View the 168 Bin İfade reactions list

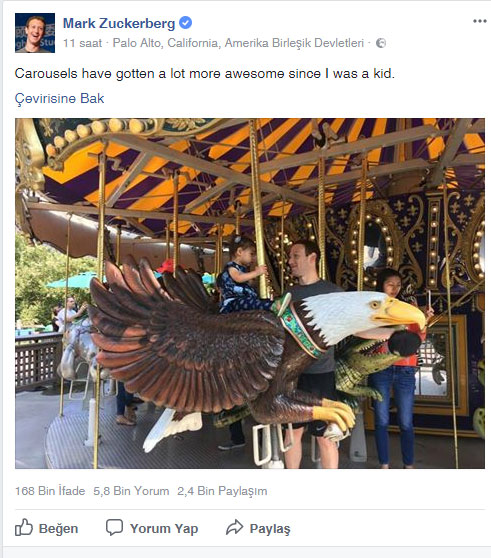point(50,491)
